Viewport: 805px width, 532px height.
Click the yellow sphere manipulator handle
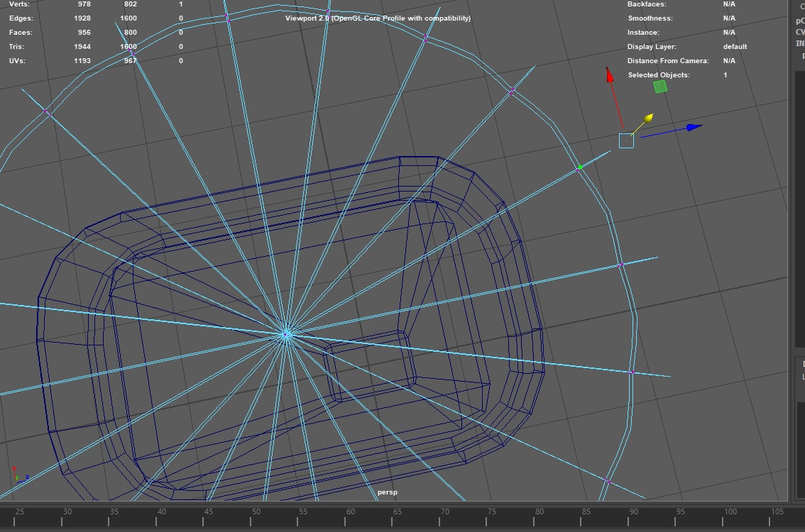pyautogui.click(x=648, y=118)
